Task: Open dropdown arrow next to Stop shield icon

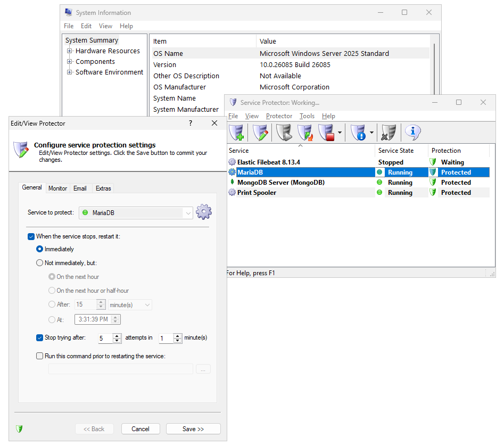Action: click(340, 133)
